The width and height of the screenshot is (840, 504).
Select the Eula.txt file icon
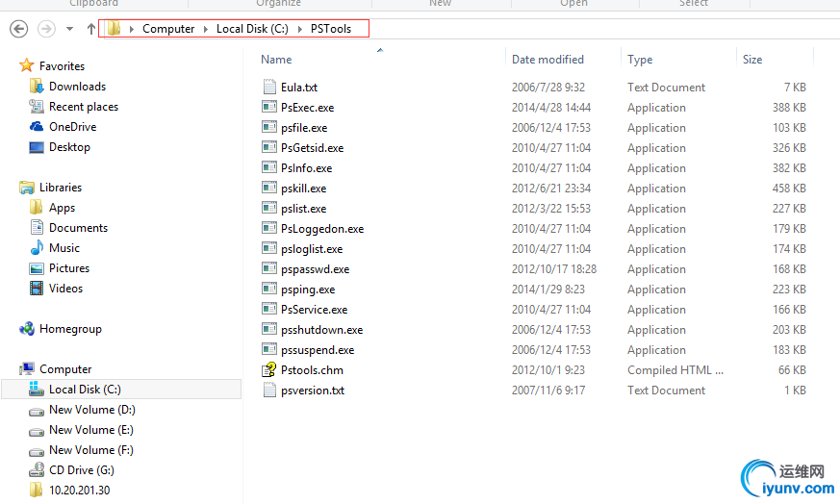click(269, 87)
